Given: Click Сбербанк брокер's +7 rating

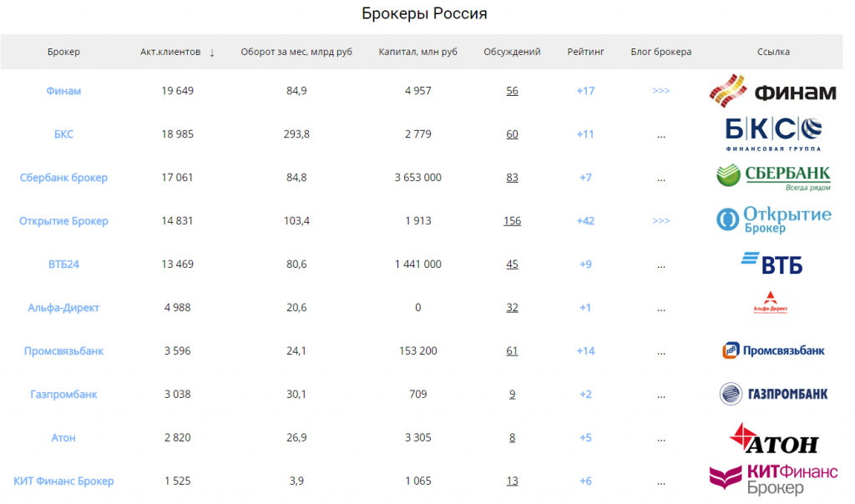Looking at the screenshot, I should [x=585, y=178].
